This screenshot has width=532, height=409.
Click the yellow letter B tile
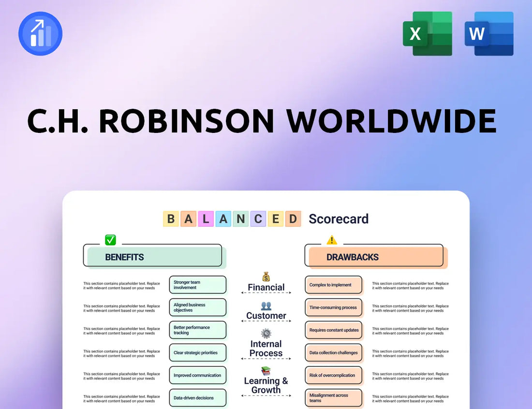pyautogui.click(x=171, y=219)
